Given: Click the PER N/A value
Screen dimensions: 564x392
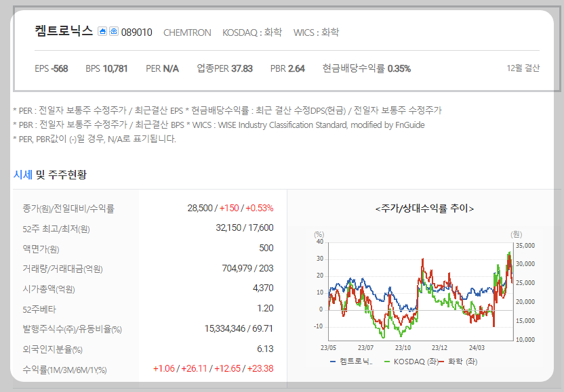Looking at the screenshot, I should [162, 68].
